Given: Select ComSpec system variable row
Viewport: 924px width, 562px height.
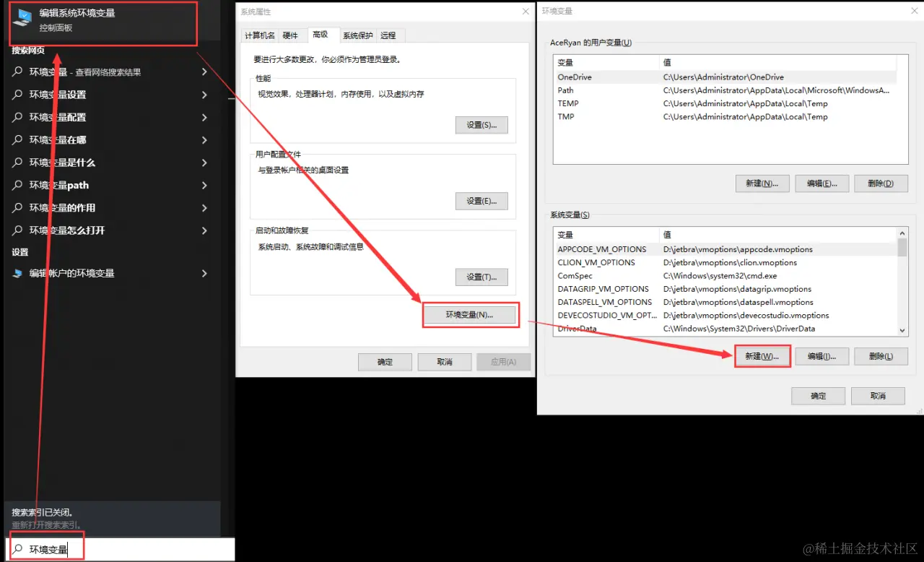Looking at the screenshot, I should click(725, 275).
